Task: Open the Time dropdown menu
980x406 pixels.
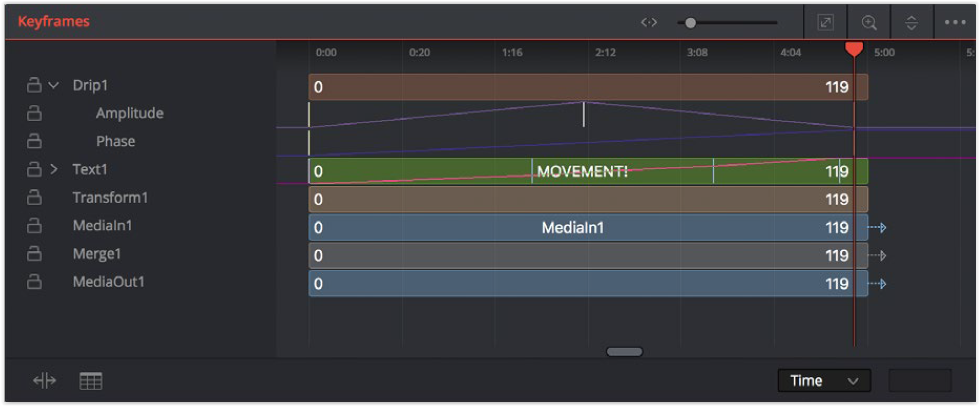Action: coord(823,381)
